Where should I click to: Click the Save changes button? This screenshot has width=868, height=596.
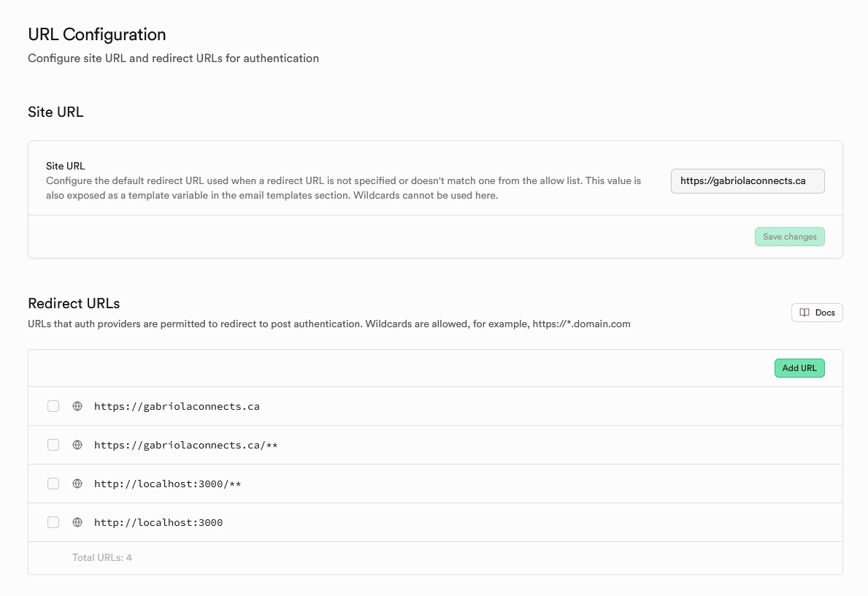(x=789, y=237)
